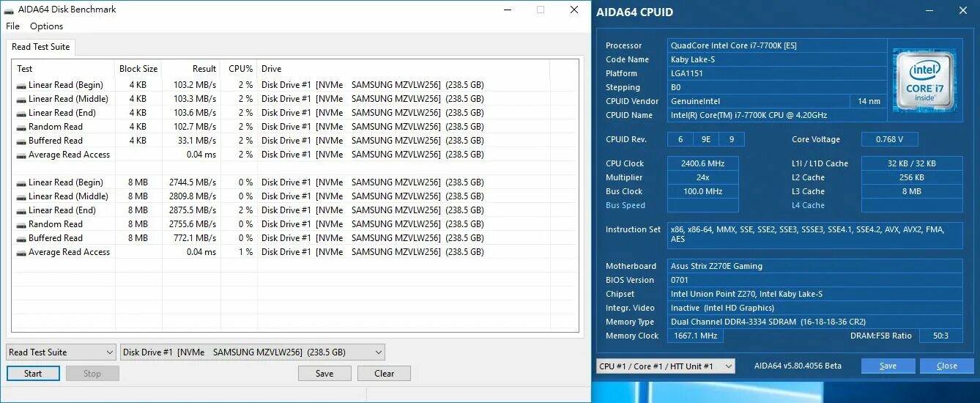Click the 1667.1 MHz Memory Clock value
Screen dimensions: 980x403
pyautogui.click(x=695, y=336)
